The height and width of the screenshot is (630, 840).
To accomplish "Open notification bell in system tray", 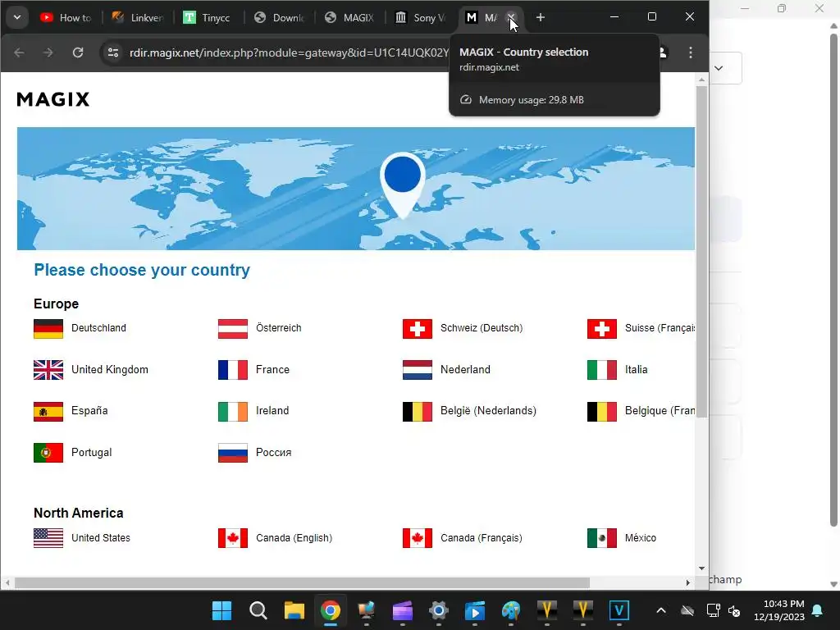I will [818, 610].
